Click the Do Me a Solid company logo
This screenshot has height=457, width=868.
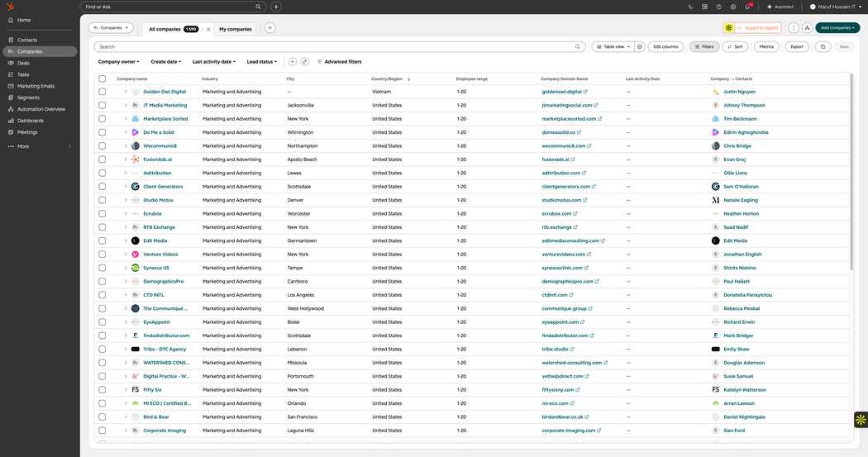coord(135,132)
